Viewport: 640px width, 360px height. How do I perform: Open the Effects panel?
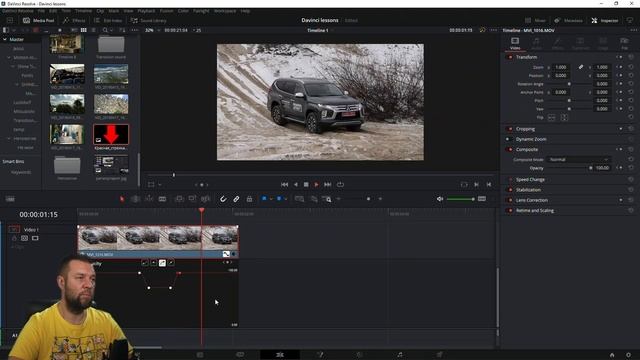pos(74,20)
